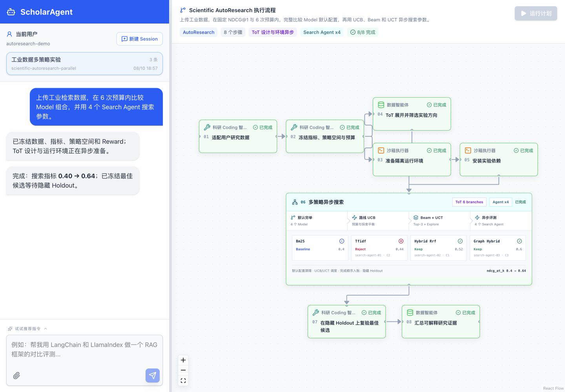The width and height of the screenshot is (565, 392).
Task: Select node 03 准备隔离运行环境
Action: click(x=412, y=160)
